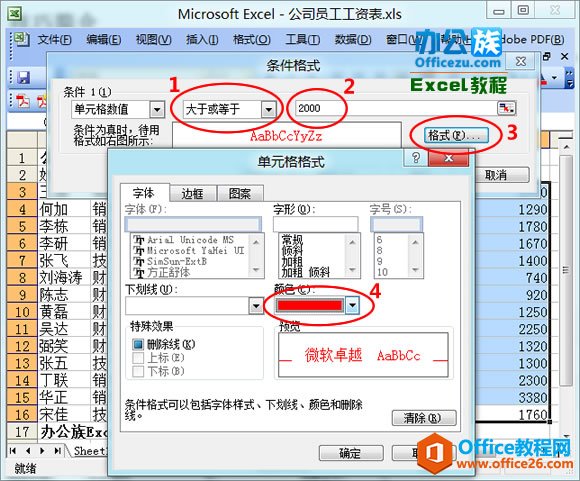The image size is (580, 481).
Task: Click the cell containing 何加
Action: coord(64,209)
